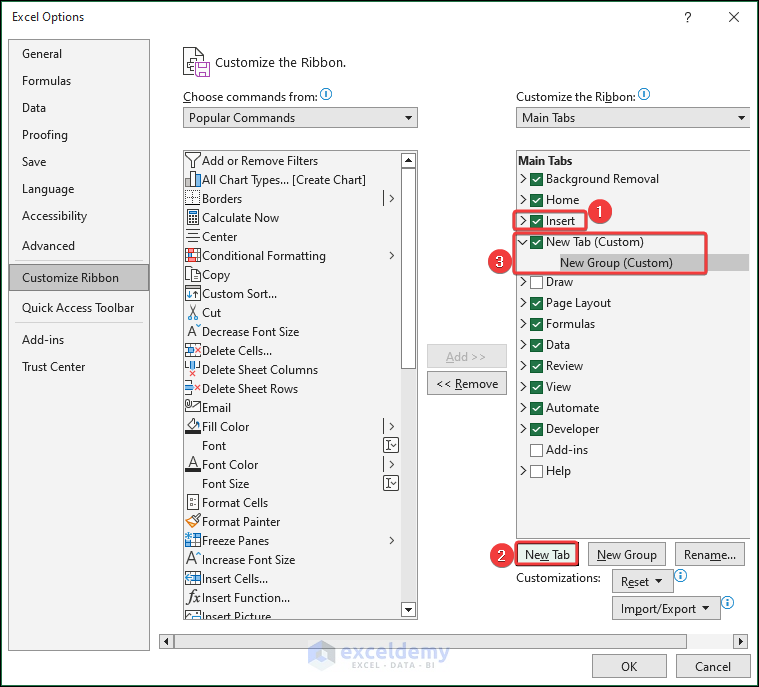This screenshot has height=687, width=759.
Task: Click the Format Cells icon
Action: (x=193, y=502)
